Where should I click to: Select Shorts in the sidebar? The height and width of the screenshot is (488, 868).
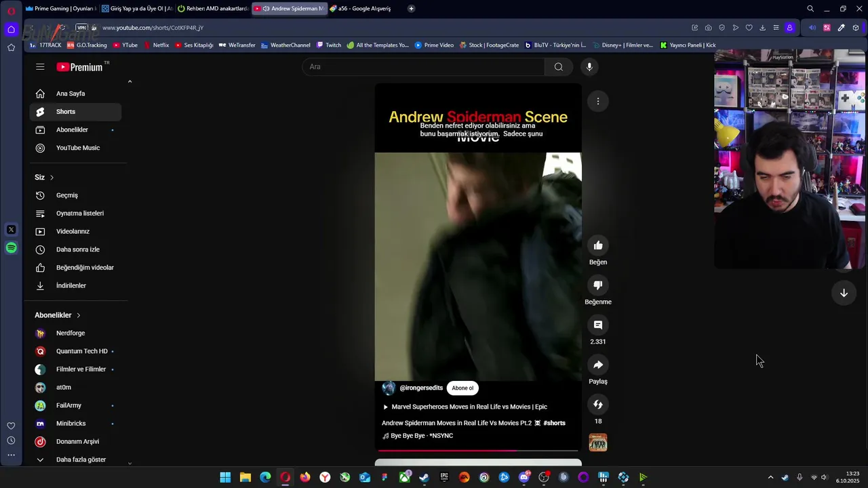[x=75, y=112]
